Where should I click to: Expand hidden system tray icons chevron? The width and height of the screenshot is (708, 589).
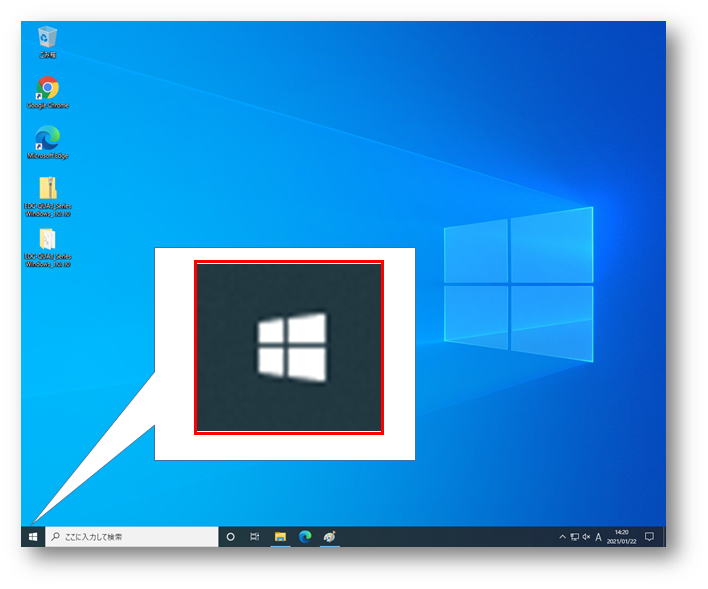(x=562, y=537)
